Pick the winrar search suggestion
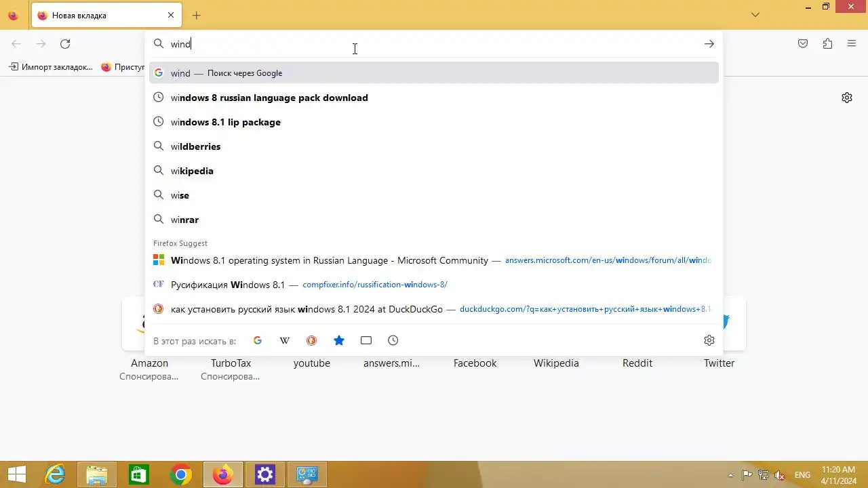The width and height of the screenshot is (868, 488). tap(434, 219)
